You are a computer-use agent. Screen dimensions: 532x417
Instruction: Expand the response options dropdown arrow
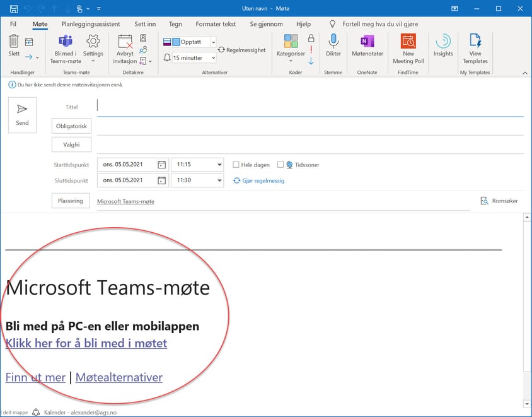(x=150, y=61)
